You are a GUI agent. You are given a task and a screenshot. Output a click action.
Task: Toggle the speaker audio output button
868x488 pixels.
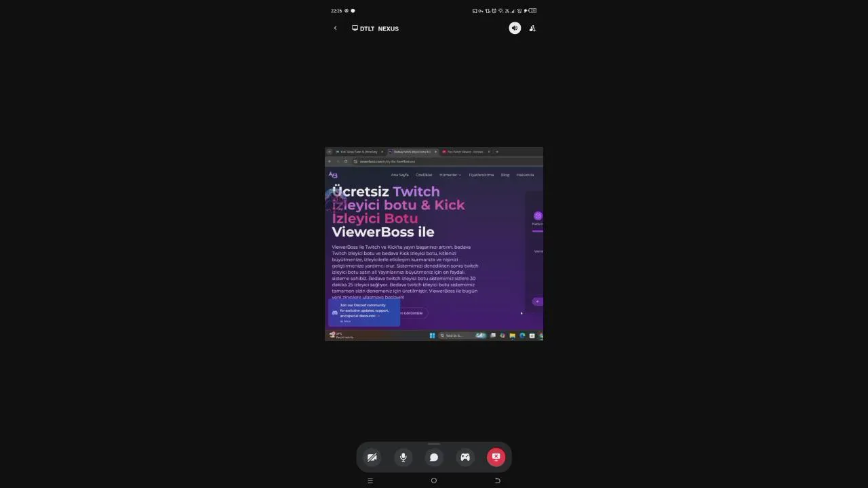[515, 28]
